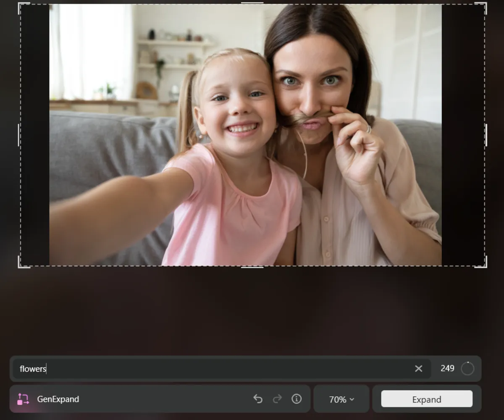Clear the prompt using the X icon
The height and width of the screenshot is (420, 504).
pyautogui.click(x=418, y=368)
